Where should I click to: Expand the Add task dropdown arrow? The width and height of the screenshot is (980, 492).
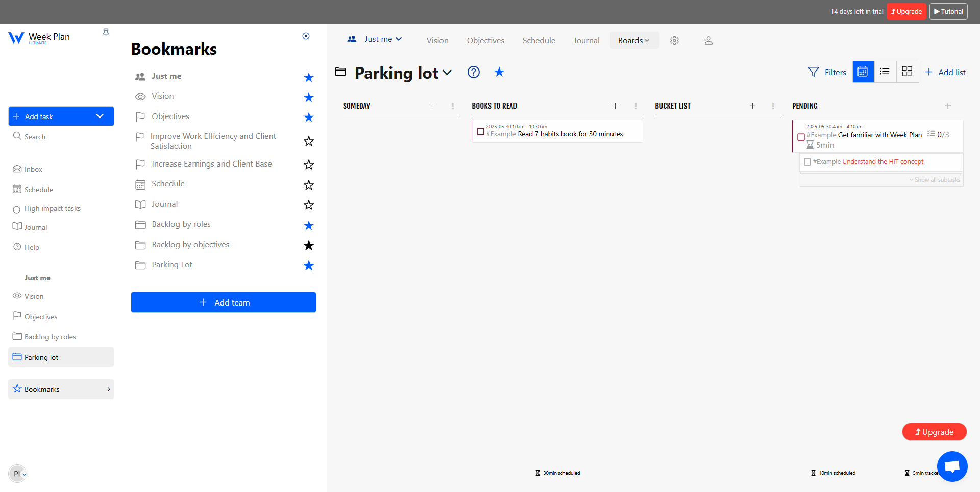pyautogui.click(x=100, y=116)
